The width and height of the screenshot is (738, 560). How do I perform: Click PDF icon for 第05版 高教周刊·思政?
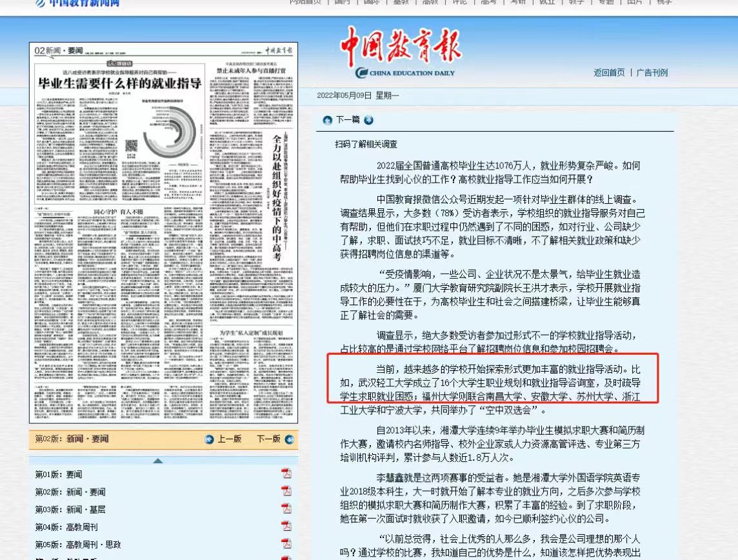[286, 543]
